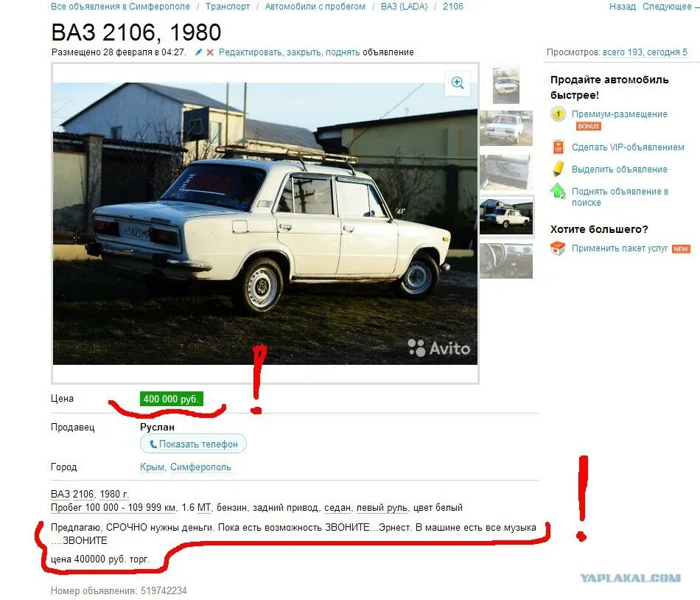The image size is (700, 600).
Task: Go back via Назад link
Action: pyautogui.click(x=623, y=7)
